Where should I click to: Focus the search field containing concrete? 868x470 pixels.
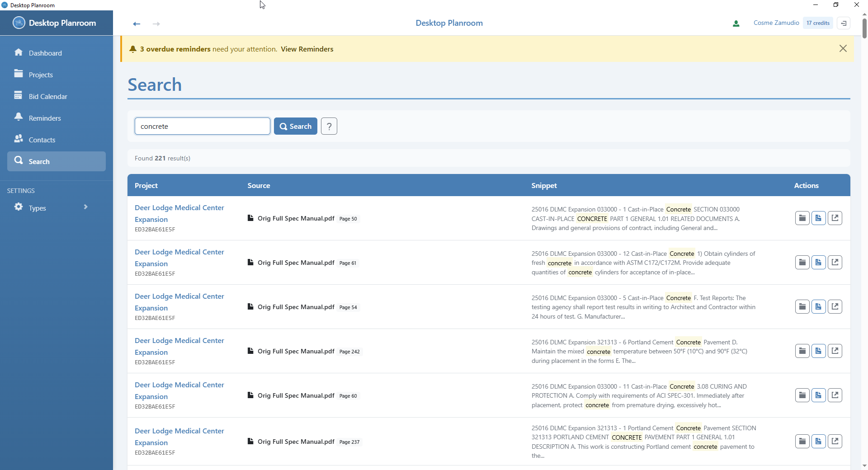point(202,127)
